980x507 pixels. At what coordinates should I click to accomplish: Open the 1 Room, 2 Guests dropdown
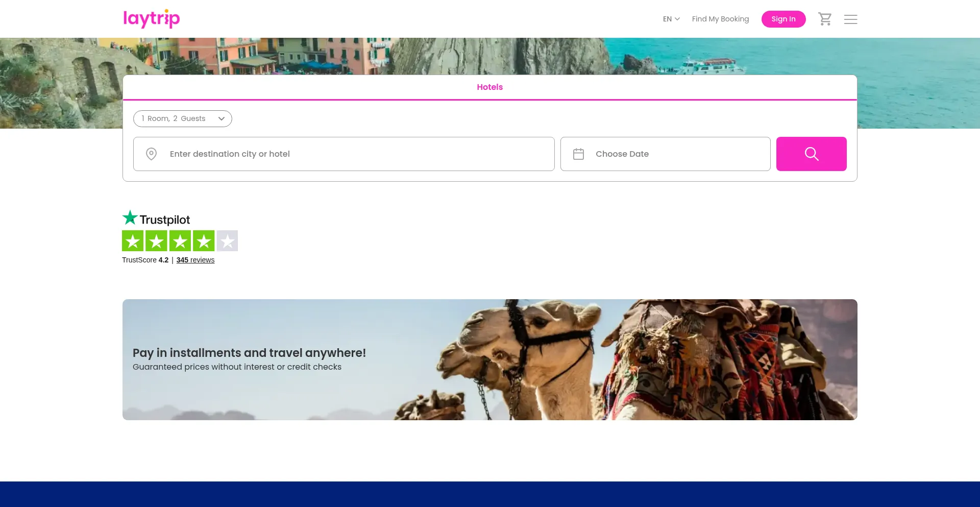coord(183,118)
